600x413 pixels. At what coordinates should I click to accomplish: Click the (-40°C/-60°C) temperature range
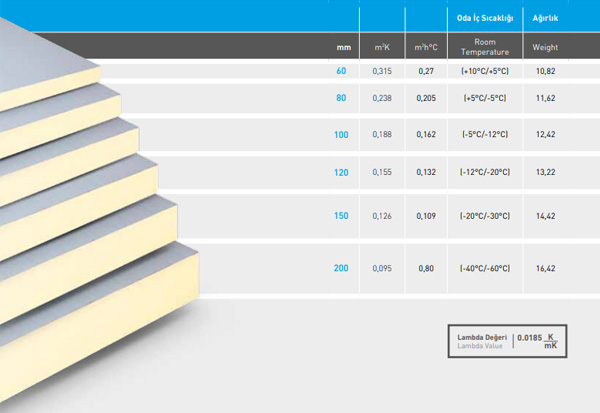pos(484,267)
